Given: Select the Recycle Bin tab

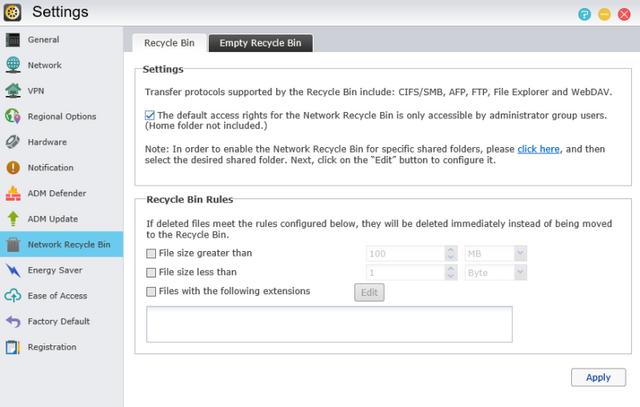Looking at the screenshot, I should tap(168, 44).
